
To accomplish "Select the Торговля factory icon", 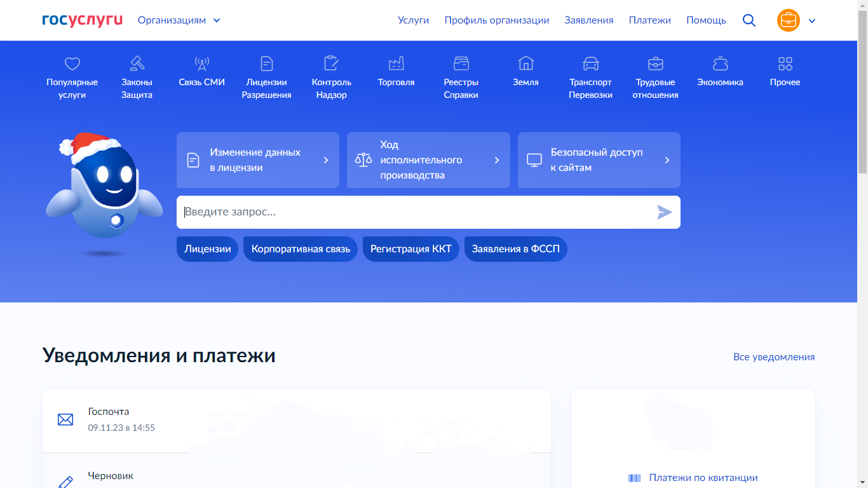I will coord(396,64).
